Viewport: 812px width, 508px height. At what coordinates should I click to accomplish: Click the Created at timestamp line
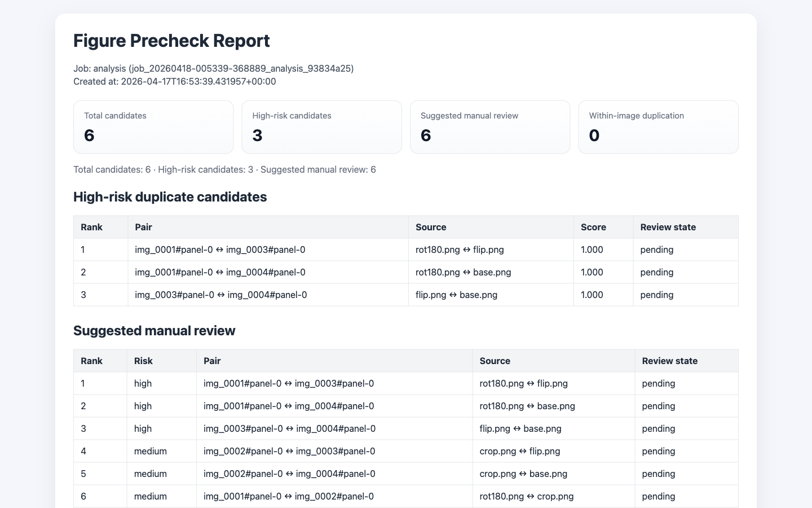(175, 81)
